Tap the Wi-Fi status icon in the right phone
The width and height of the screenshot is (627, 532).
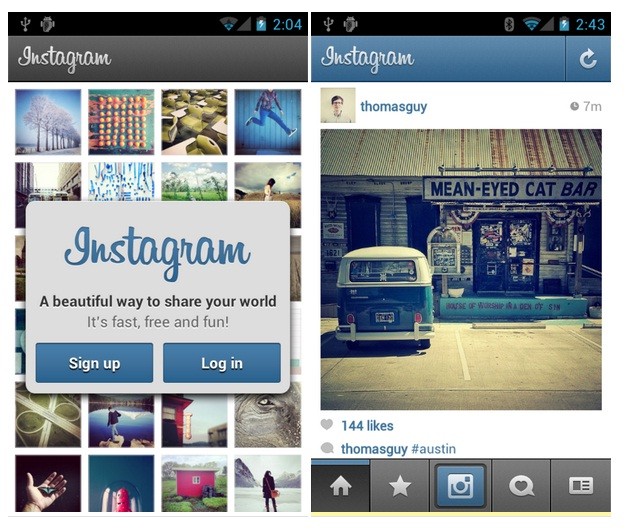[531, 24]
